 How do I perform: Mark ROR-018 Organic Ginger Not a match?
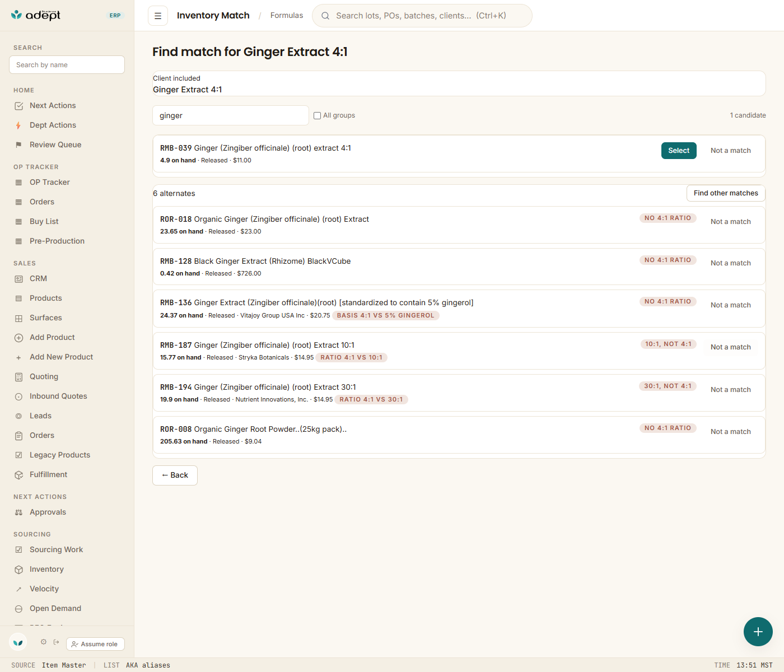pyautogui.click(x=731, y=222)
